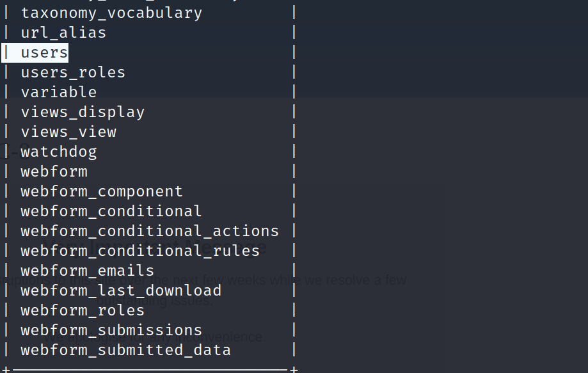The width and height of the screenshot is (588, 373).
Task: Click the webform_roles table name
Action: [83, 310]
